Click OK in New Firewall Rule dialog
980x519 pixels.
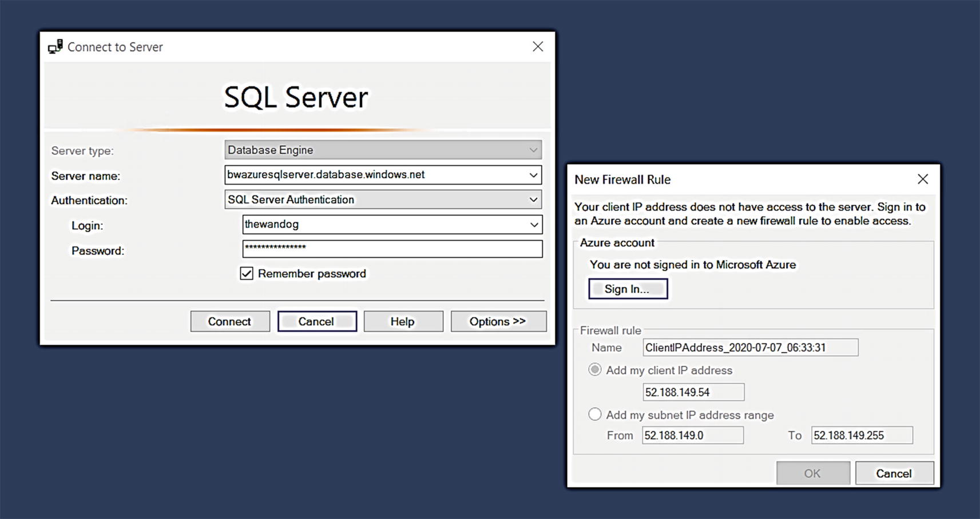[x=813, y=473]
